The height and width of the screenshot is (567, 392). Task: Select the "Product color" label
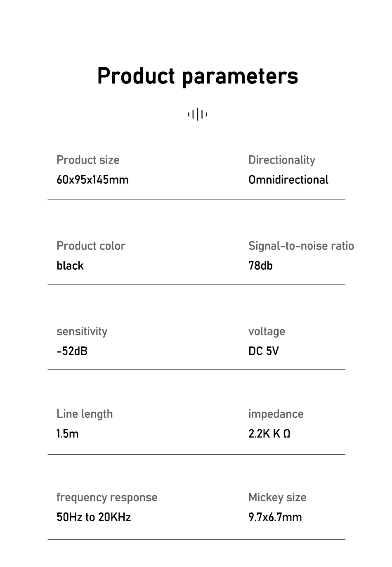91,246
